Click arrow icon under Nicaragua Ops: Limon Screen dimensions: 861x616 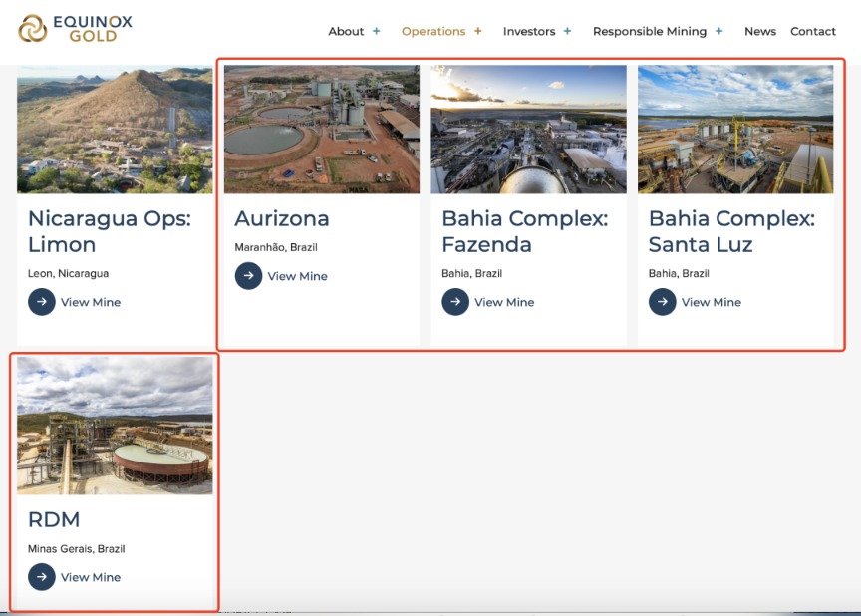coord(42,302)
